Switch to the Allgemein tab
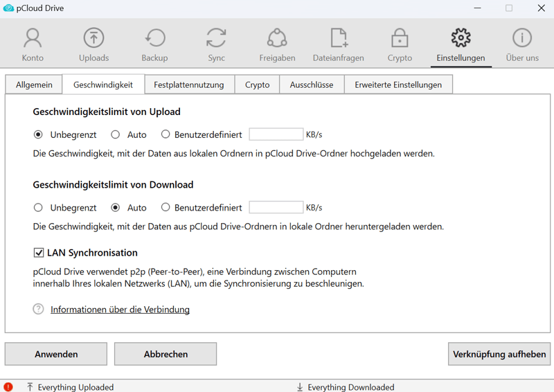 click(x=34, y=84)
